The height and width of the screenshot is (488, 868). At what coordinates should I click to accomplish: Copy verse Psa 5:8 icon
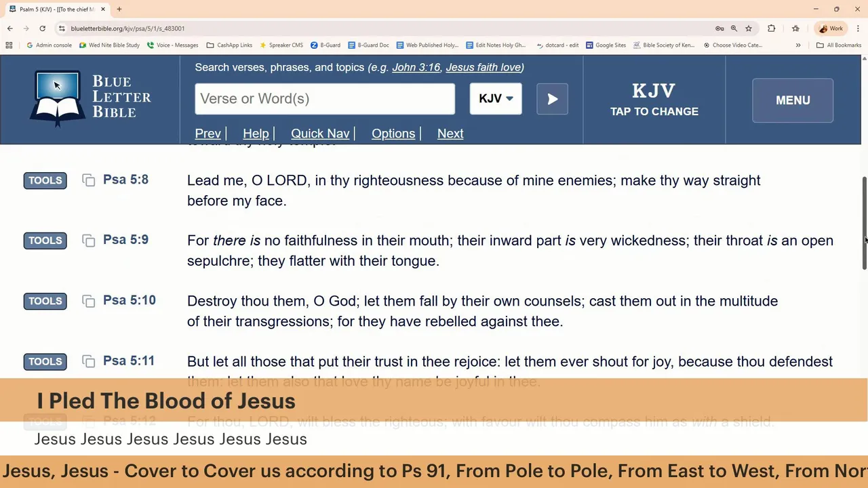coord(88,180)
